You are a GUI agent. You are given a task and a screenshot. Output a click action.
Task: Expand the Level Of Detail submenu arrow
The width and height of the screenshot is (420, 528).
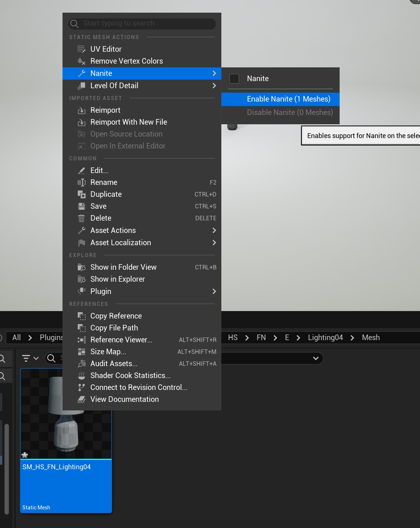point(214,86)
